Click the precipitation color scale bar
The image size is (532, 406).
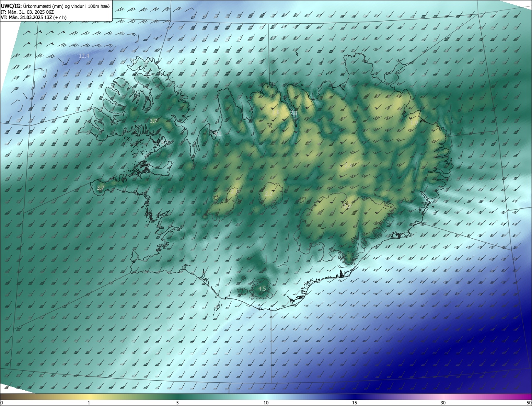click(x=266, y=397)
